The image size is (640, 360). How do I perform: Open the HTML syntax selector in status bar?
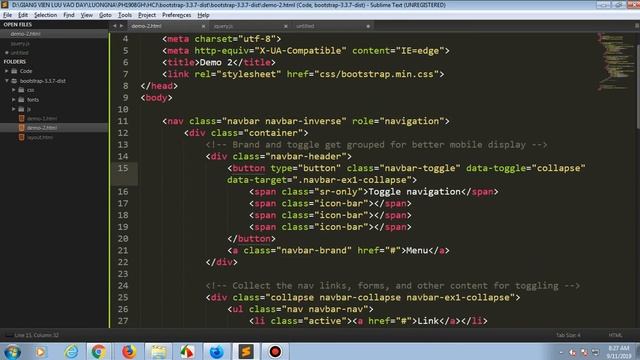click(x=615, y=335)
